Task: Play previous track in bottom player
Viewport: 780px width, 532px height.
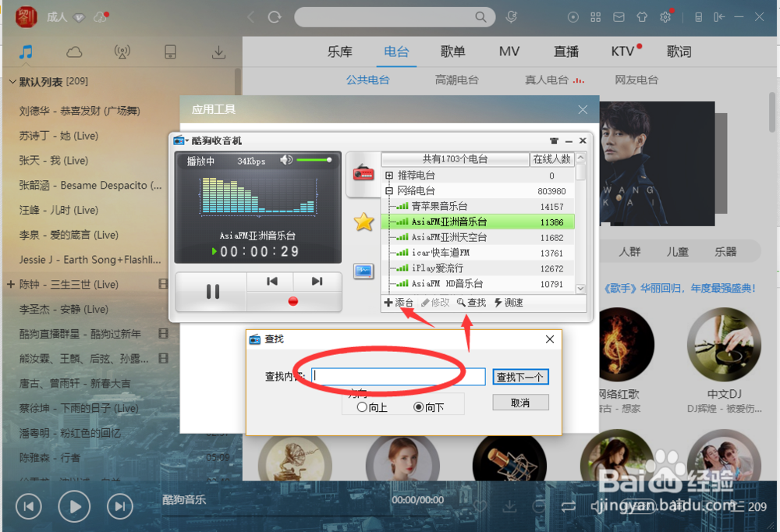Action: [29, 506]
